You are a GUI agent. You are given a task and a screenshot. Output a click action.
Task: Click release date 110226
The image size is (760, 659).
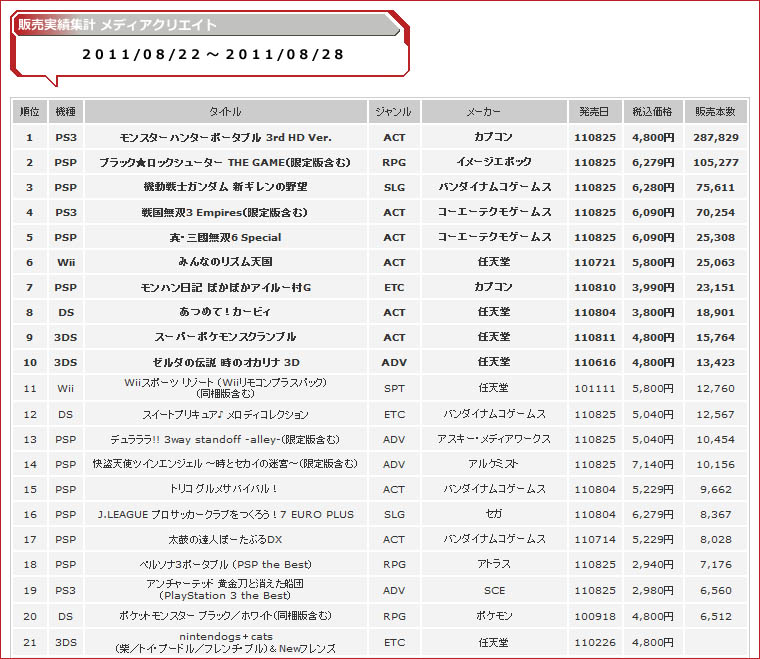coord(595,643)
